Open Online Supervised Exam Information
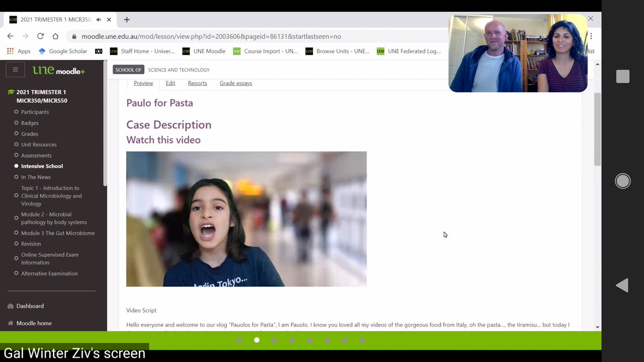This screenshot has height=362, width=644. pyautogui.click(x=49, y=258)
